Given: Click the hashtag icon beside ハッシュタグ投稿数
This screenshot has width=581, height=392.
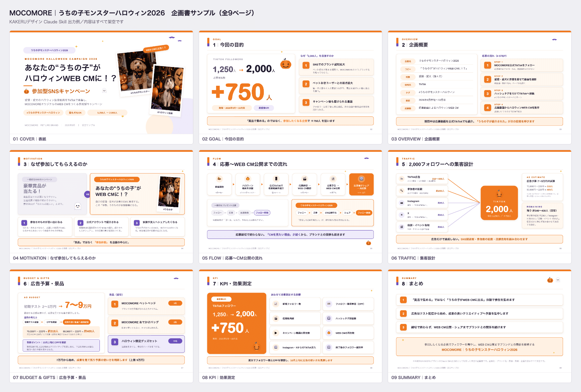Looking at the screenshot, I should pyautogui.click(x=329, y=318).
